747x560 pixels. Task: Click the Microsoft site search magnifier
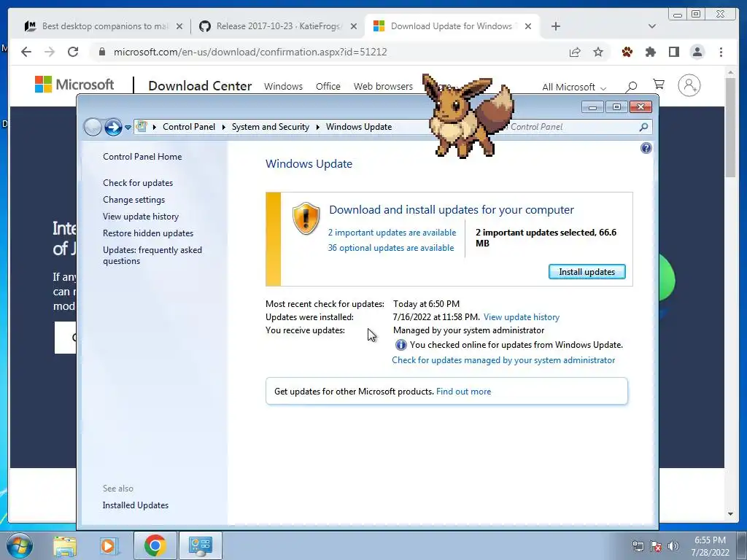(631, 86)
